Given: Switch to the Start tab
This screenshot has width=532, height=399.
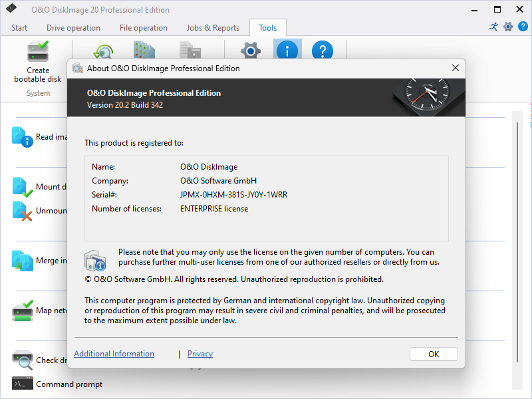Looking at the screenshot, I should 19,28.
